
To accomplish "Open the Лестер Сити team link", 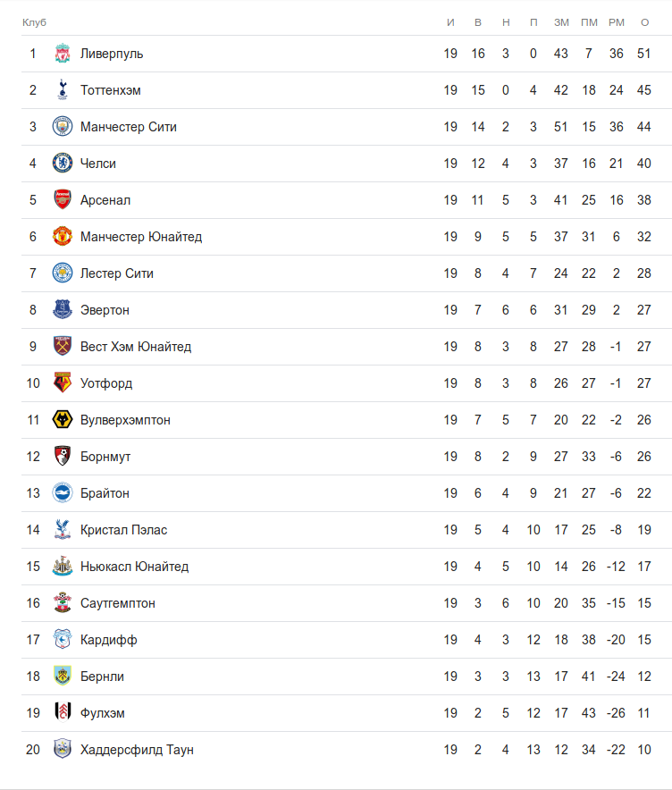I will pyautogui.click(x=116, y=273).
